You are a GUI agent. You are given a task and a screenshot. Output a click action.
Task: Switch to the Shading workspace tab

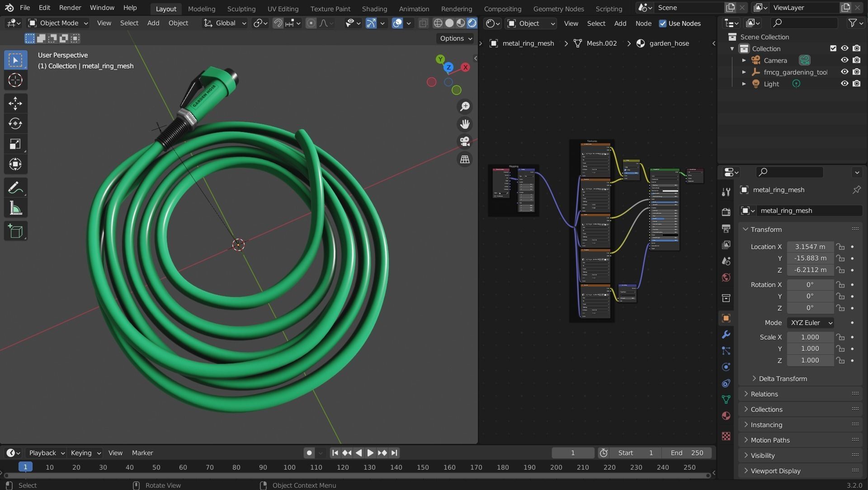(x=374, y=9)
